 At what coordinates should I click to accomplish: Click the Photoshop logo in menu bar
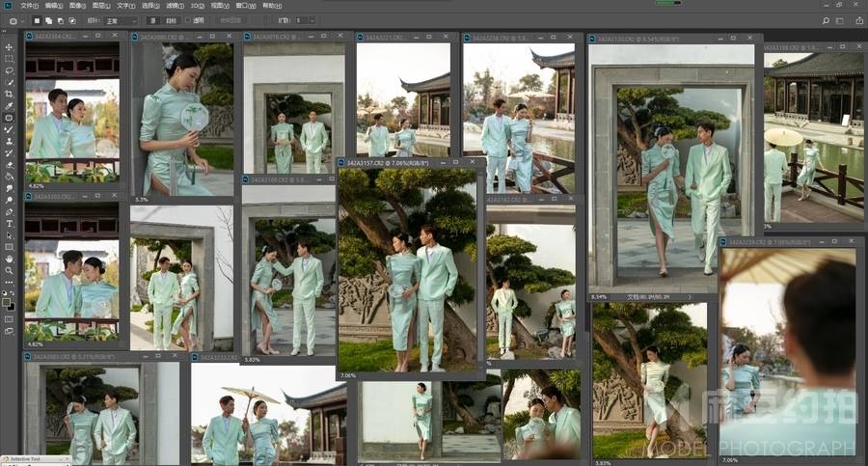[8, 5]
